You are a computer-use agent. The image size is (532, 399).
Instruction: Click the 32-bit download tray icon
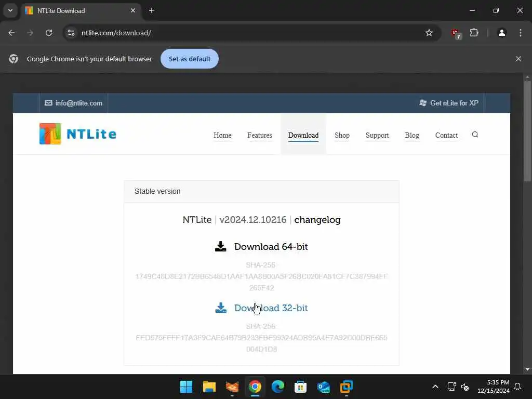coord(221,308)
